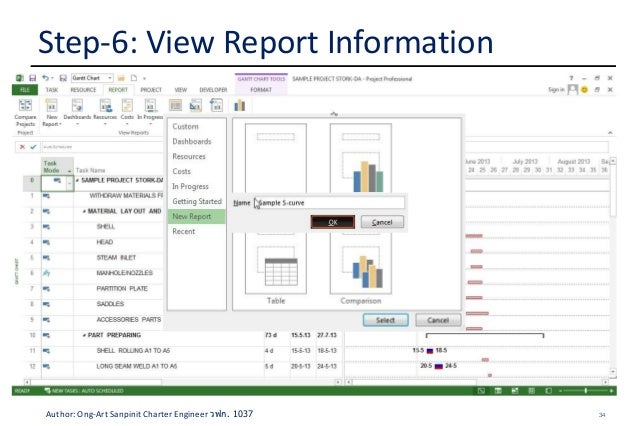Viewport: 638px width, 426px height.
Task: Click the Sign in link
Action: pyautogui.click(x=556, y=90)
